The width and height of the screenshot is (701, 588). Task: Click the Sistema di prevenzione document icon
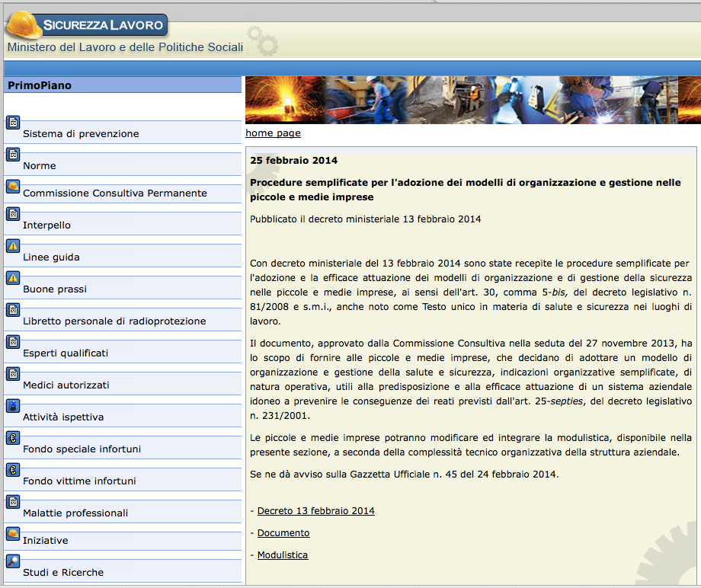tap(12, 121)
